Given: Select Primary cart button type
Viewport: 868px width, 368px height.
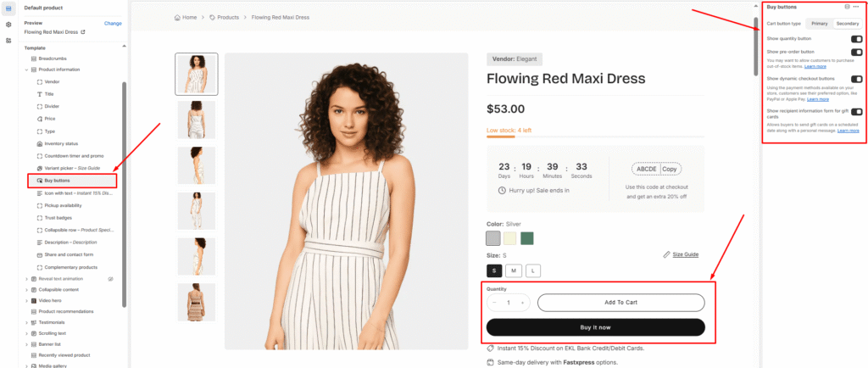Looking at the screenshot, I should pyautogui.click(x=819, y=24).
